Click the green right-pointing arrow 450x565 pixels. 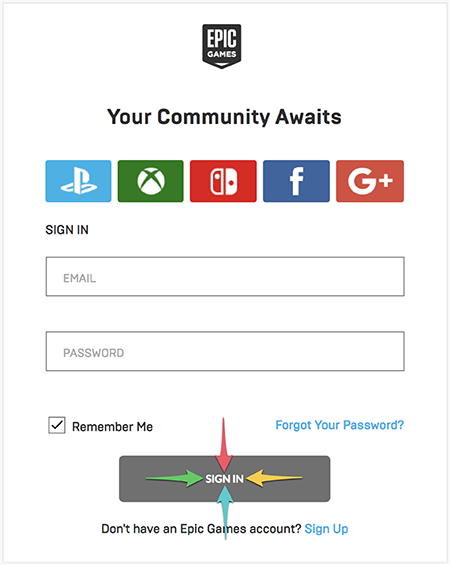click(x=174, y=478)
